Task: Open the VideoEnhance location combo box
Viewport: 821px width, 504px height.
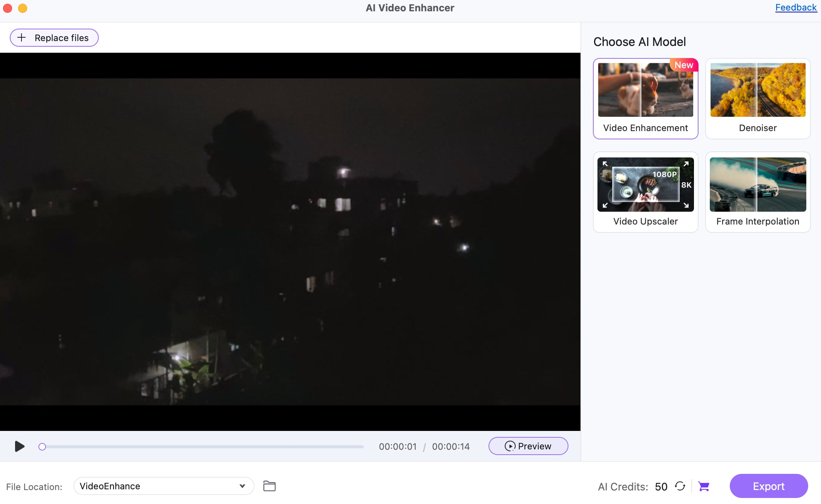Action: pyautogui.click(x=158, y=486)
